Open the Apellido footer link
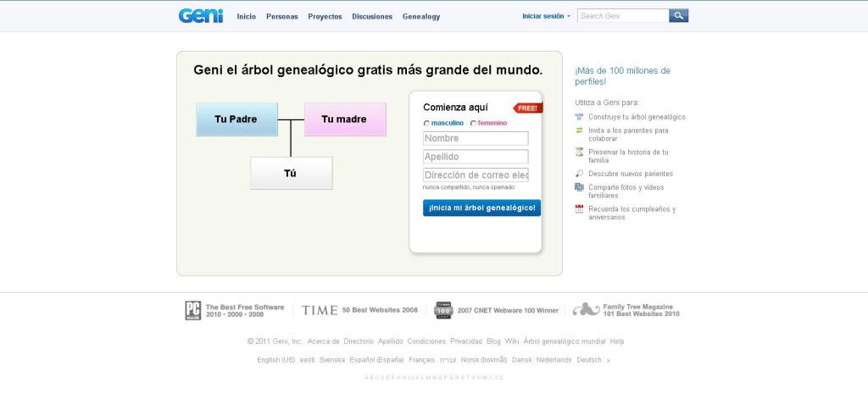 pos(390,341)
